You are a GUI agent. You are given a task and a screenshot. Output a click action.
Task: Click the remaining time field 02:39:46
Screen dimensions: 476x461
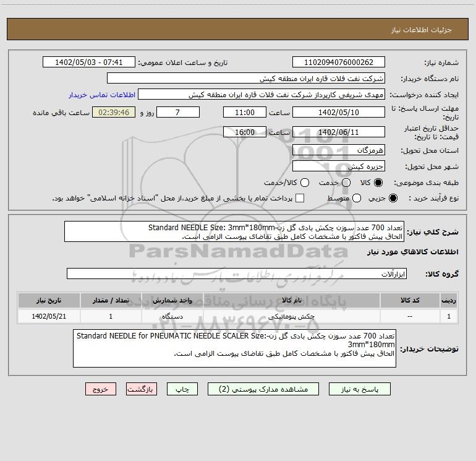[114, 112]
